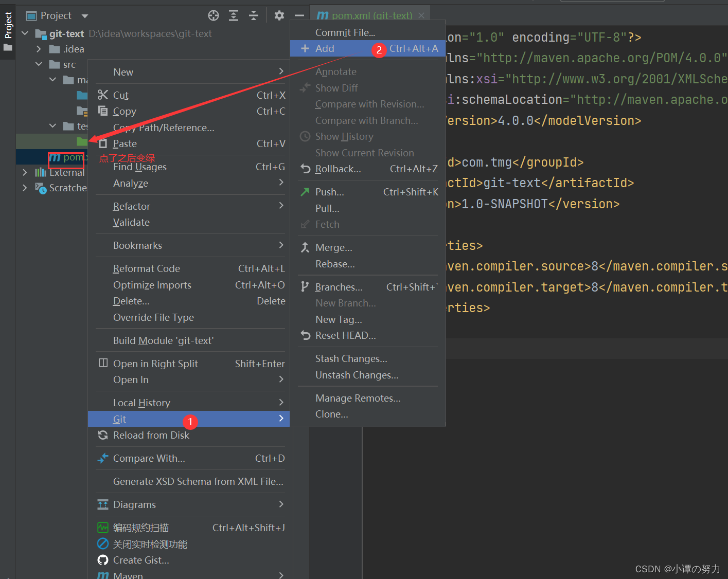This screenshot has width=728, height=579.
Task: Select Unstash Changes... option
Action: point(367,375)
